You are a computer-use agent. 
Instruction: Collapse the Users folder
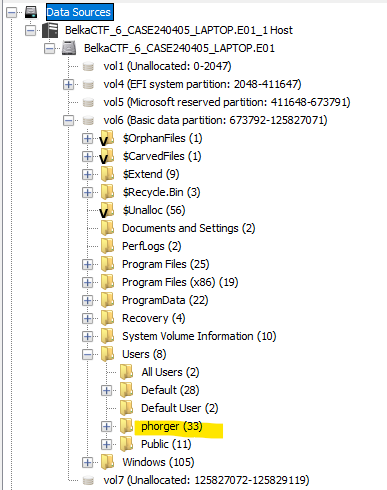(x=87, y=355)
